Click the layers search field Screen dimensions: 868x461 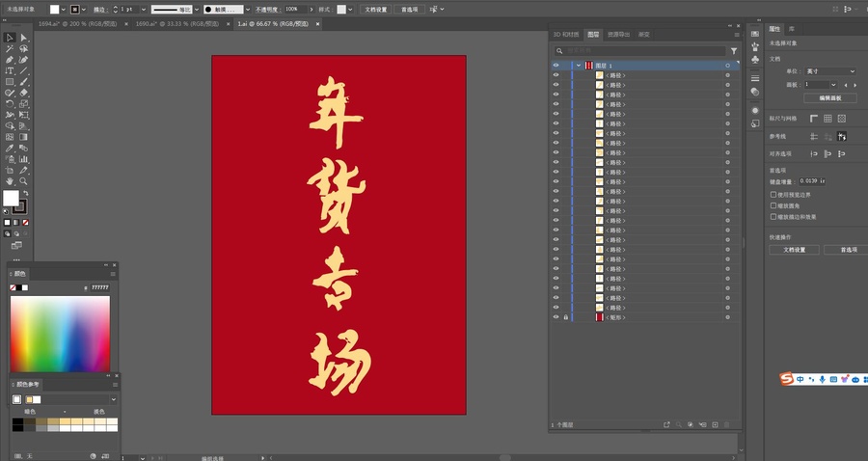(640, 51)
